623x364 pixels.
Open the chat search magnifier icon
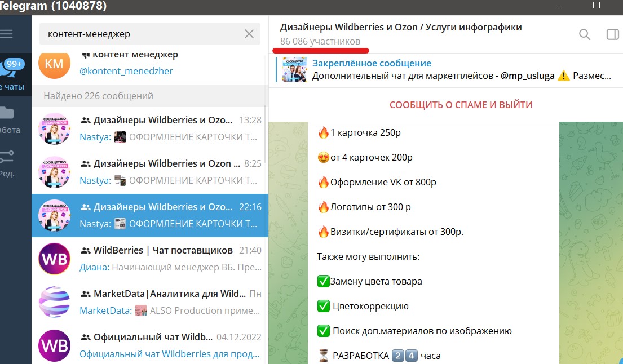pos(585,34)
